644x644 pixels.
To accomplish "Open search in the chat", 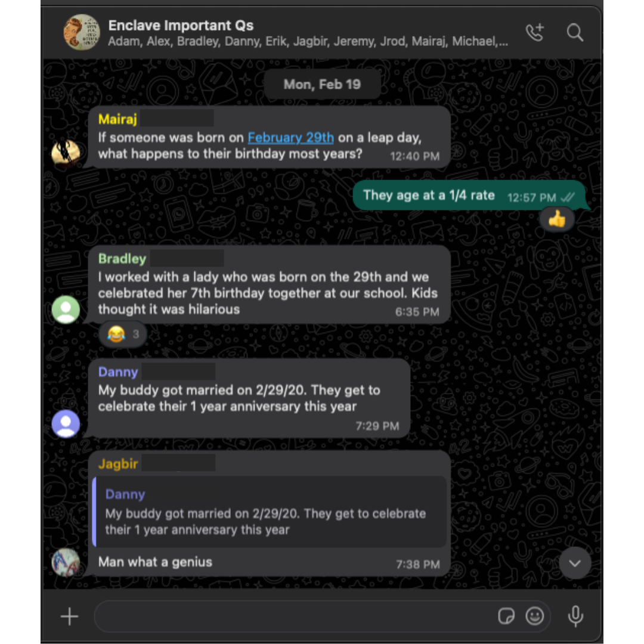I will pyautogui.click(x=575, y=32).
